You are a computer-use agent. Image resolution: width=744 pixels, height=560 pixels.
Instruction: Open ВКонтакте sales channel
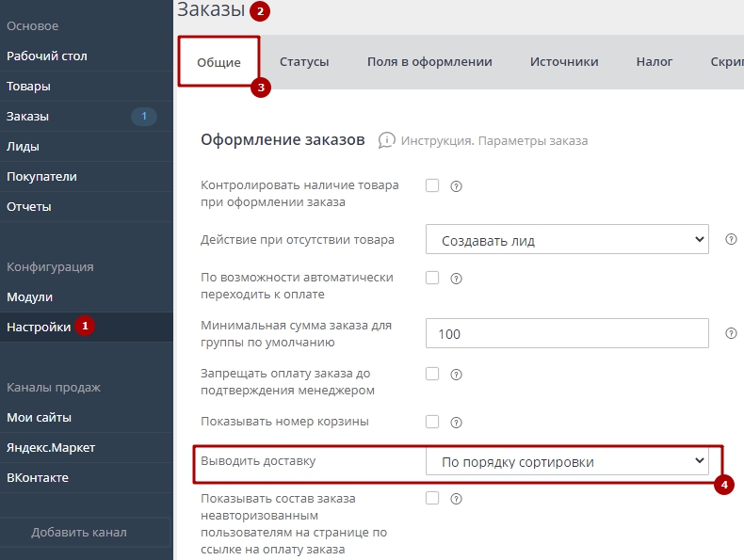coord(87,477)
